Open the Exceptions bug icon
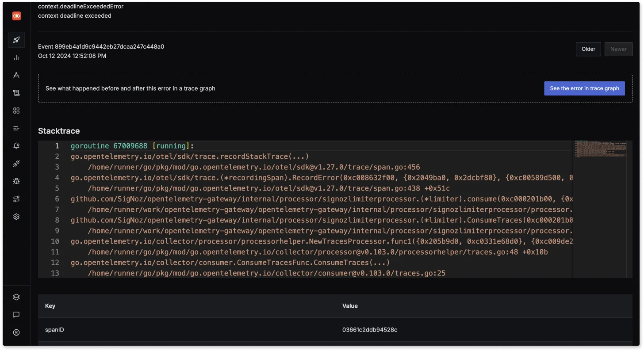Screen dimensions: 644x351 click(16, 181)
